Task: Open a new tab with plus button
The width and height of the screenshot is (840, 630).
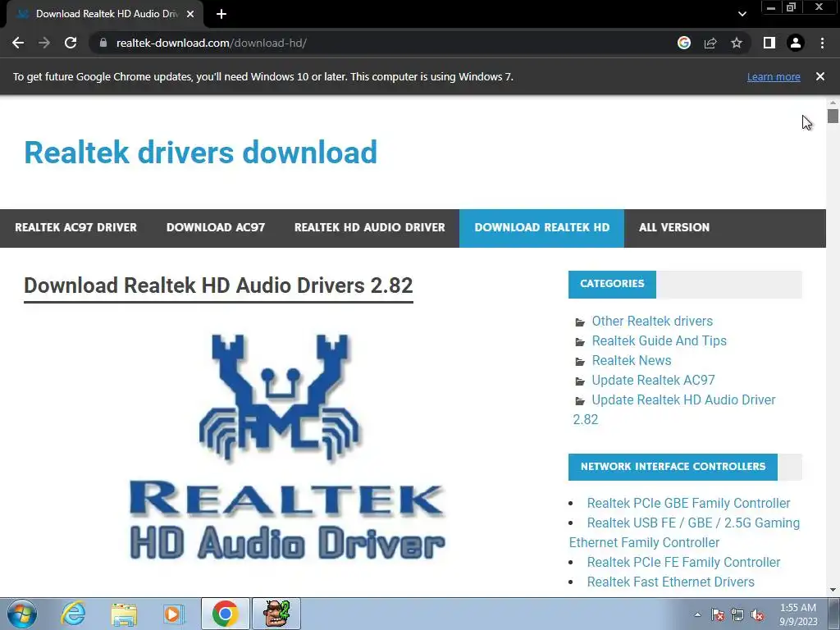Action: pos(221,14)
